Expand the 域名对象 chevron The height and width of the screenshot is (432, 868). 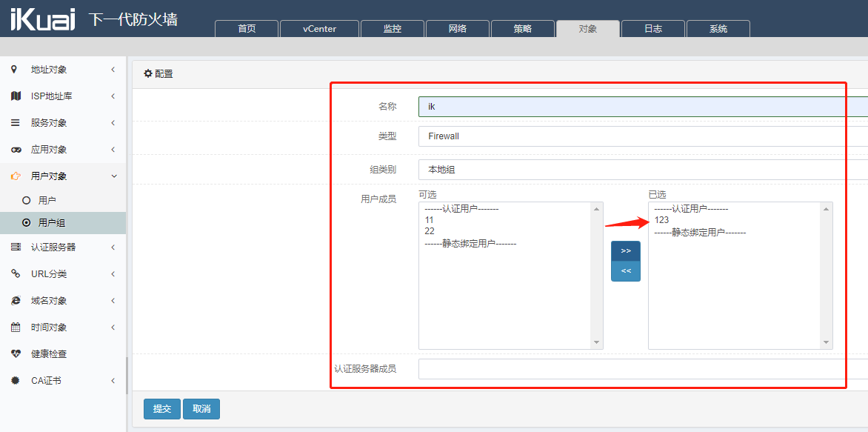113,301
